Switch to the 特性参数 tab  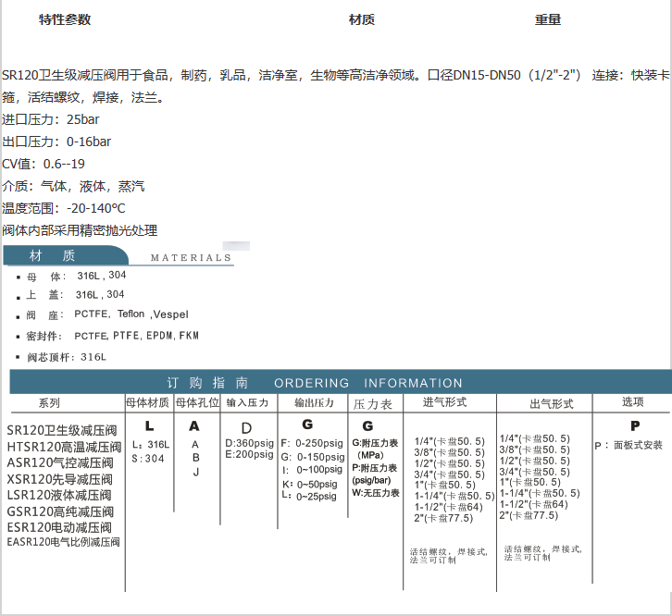click(x=65, y=19)
